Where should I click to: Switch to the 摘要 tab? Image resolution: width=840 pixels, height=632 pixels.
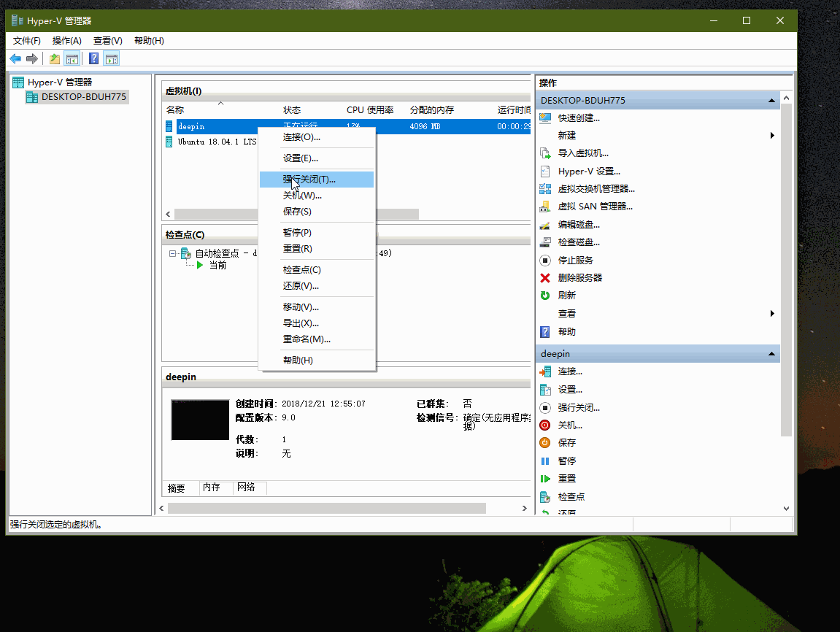click(x=177, y=488)
